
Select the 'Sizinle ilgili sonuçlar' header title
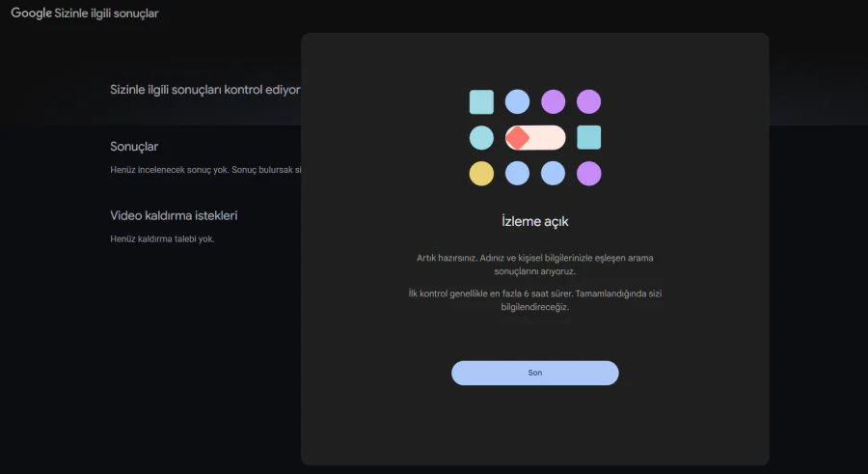point(106,14)
